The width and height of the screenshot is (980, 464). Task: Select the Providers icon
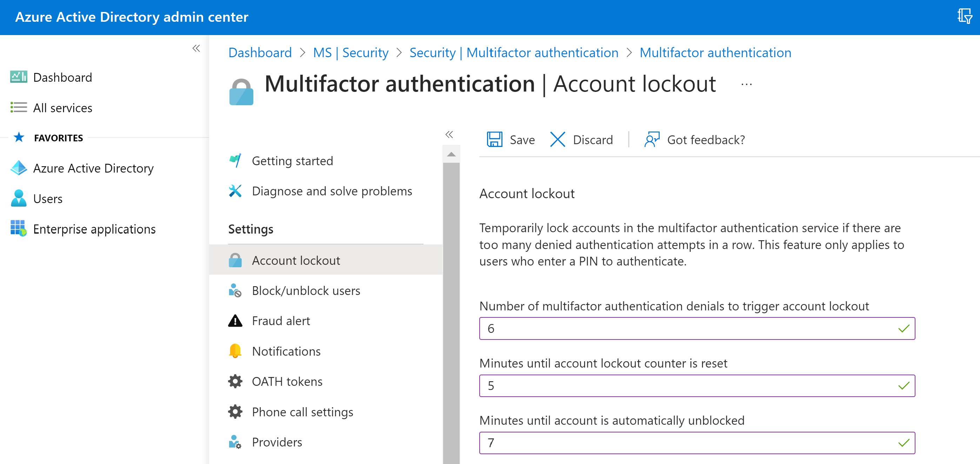pos(235,442)
